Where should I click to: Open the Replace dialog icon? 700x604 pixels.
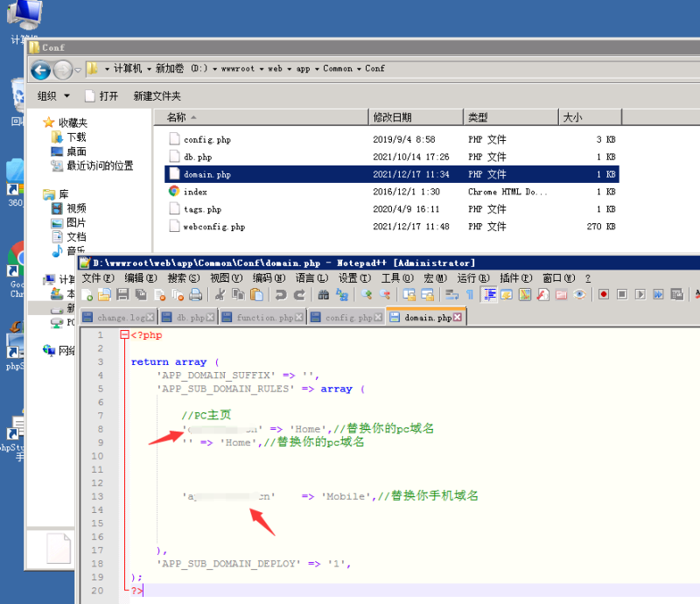coord(342,295)
